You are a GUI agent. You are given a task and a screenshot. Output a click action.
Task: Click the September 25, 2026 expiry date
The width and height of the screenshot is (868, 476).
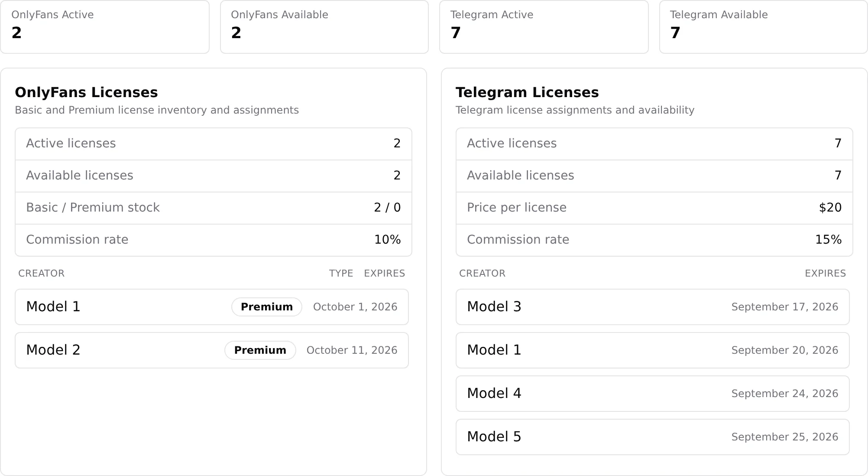(x=785, y=437)
